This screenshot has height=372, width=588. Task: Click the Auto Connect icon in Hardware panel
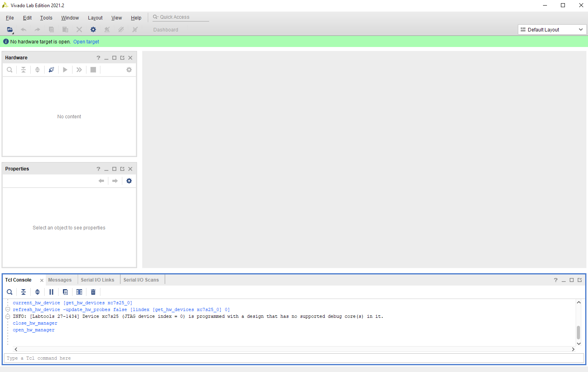coord(51,70)
